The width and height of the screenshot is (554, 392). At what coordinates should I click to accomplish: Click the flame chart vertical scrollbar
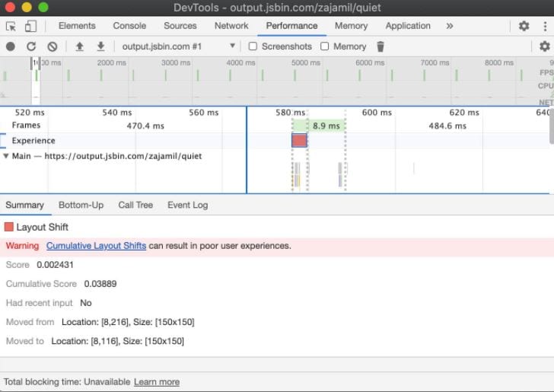tap(552, 125)
